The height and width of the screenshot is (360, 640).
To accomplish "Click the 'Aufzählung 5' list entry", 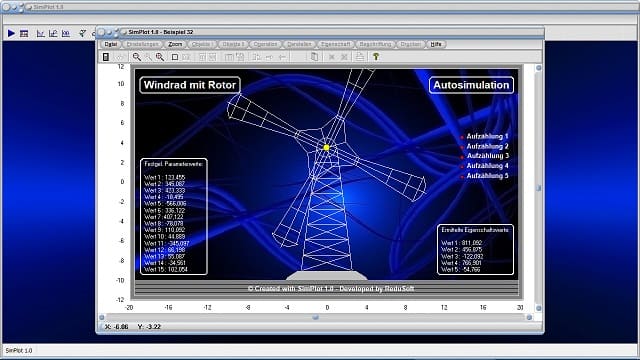I will click(x=487, y=176).
